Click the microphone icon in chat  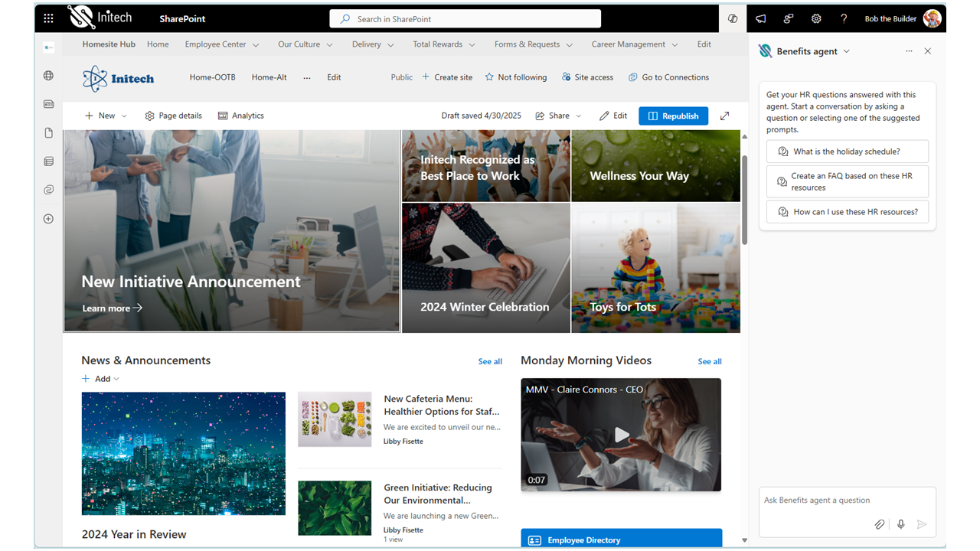tap(901, 524)
